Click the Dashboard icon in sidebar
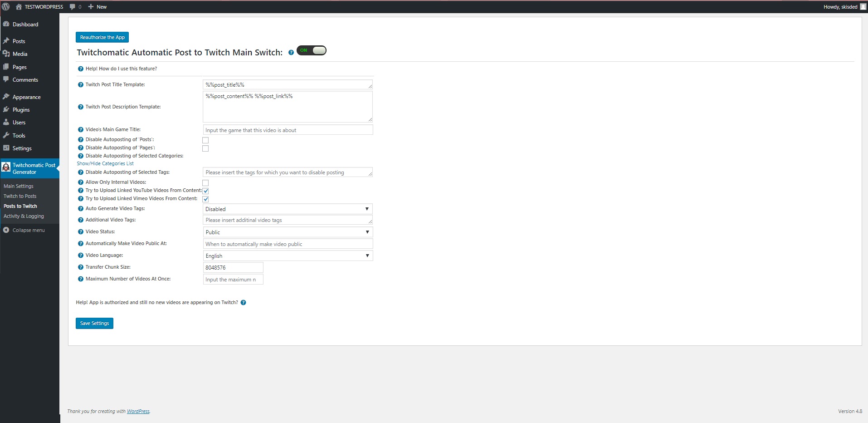The height and width of the screenshot is (423, 868). (6, 24)
